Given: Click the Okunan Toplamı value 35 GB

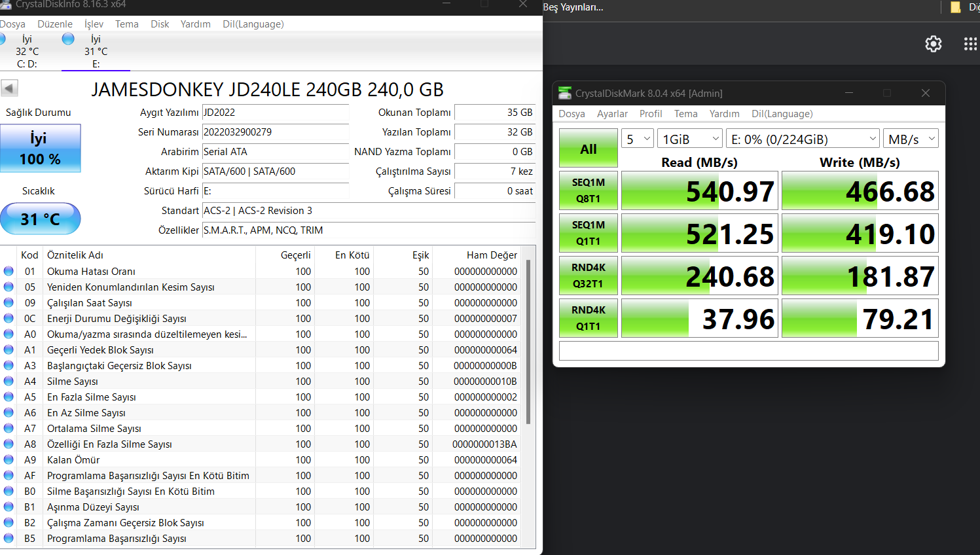Looking at the screenshot, I should [495, 113].
